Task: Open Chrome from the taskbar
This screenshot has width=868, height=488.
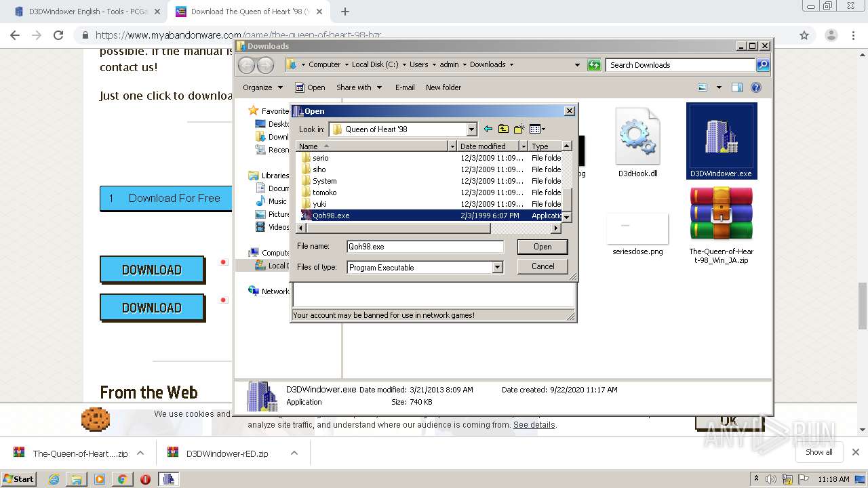Action: coord(122,479)
